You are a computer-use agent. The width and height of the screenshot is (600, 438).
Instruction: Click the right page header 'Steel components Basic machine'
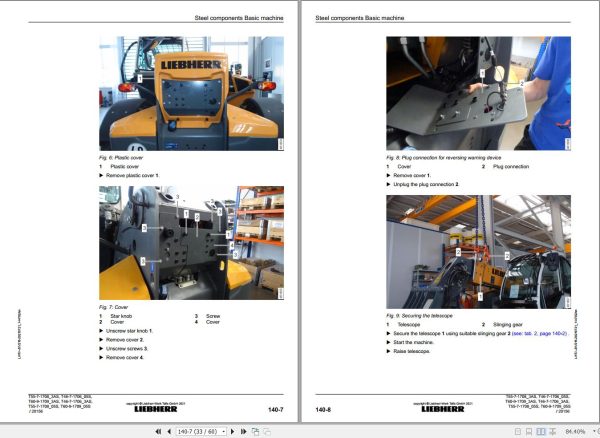(x=360, y=18)
